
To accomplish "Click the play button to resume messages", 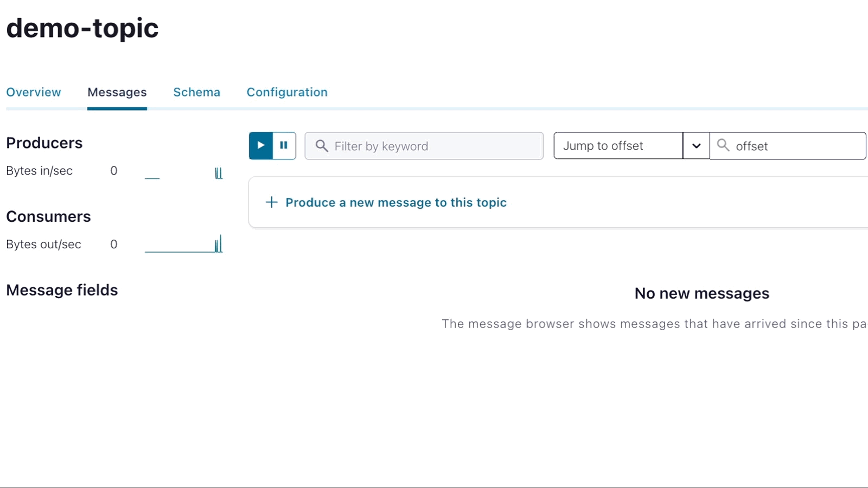I will click(261, 145).
